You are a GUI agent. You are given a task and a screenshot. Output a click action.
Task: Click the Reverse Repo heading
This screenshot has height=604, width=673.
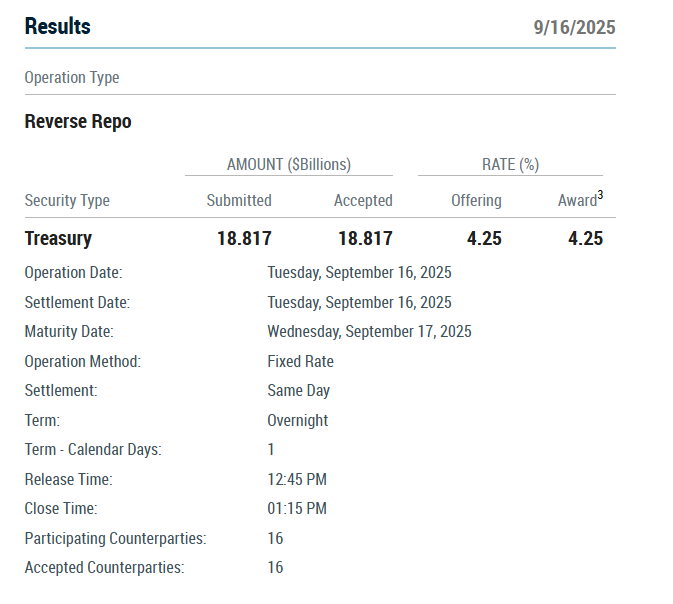(78, 121)
